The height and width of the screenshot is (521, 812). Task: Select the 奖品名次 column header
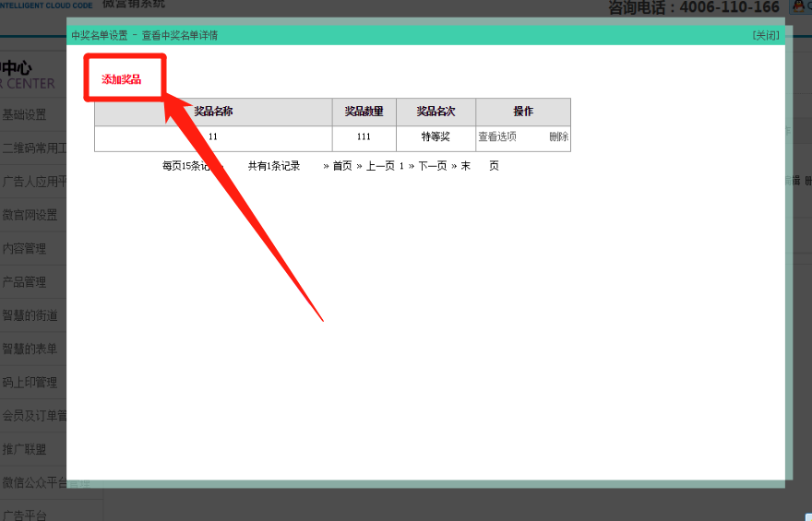[x=436, y=112]
